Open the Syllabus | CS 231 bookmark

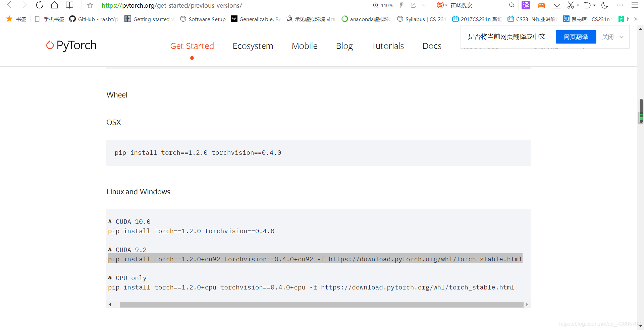422,19
